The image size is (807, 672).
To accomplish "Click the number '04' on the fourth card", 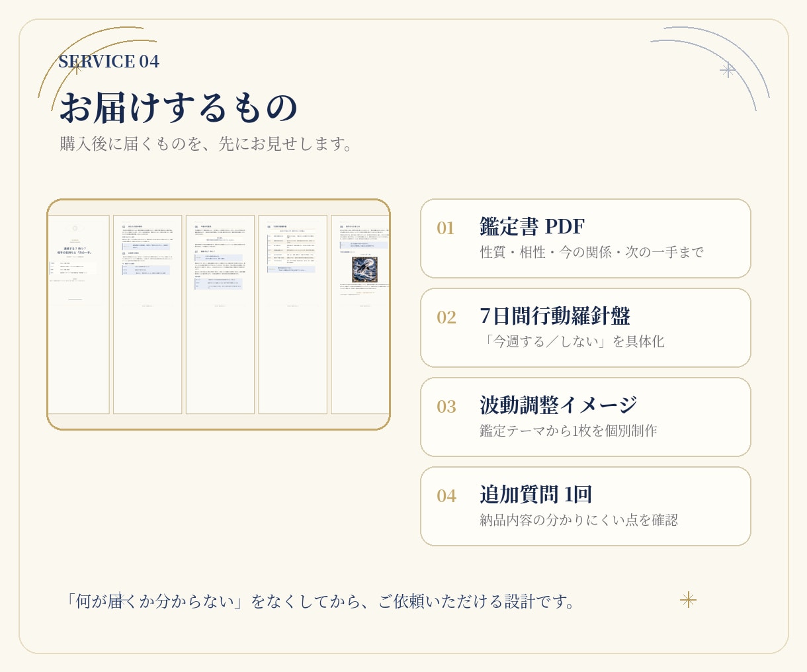I will [x=446, y=496].
